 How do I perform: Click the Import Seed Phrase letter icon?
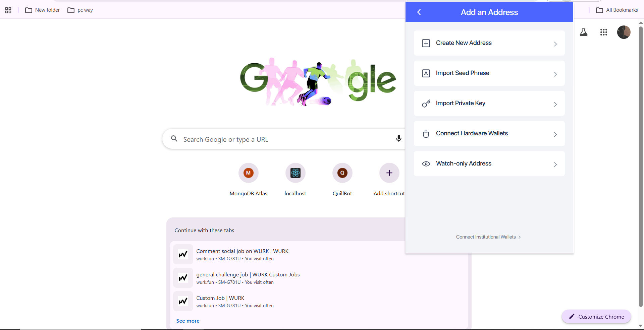click(x=426, y=73)
